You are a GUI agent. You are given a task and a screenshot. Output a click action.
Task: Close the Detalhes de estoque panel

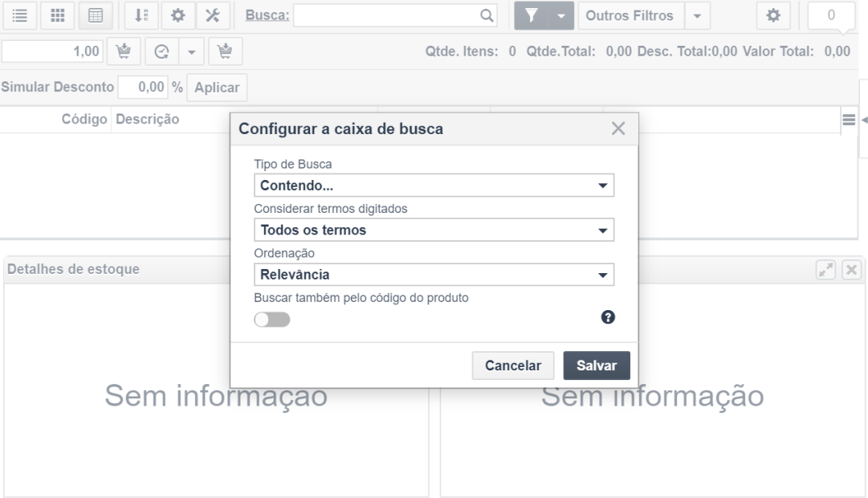point(851,270)
